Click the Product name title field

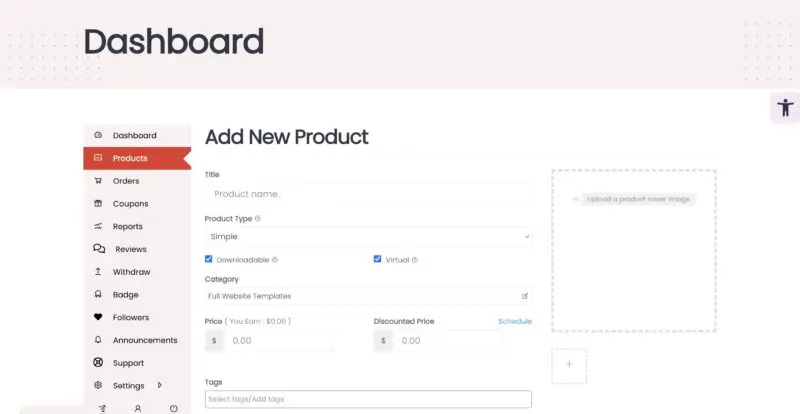coord(368,194)
